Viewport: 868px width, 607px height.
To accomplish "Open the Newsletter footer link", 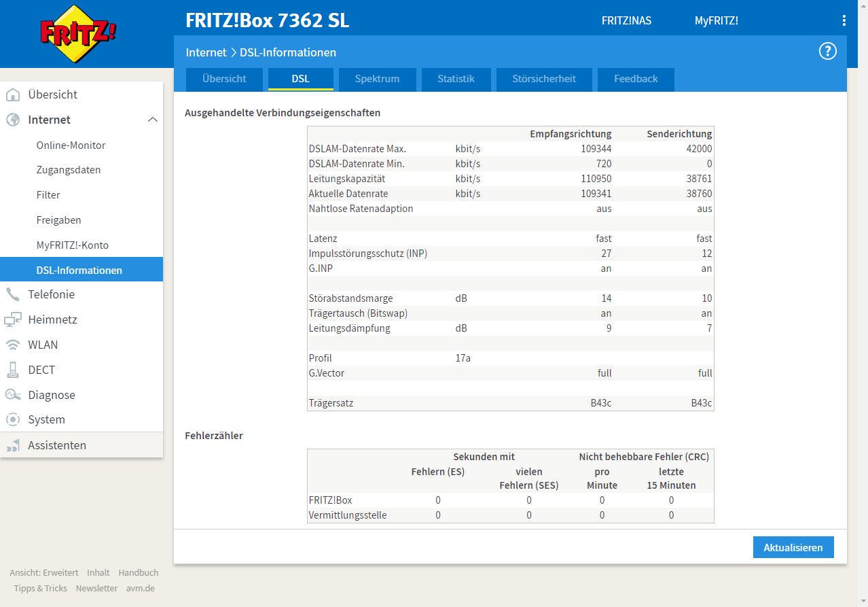I will tap(96, 588).
